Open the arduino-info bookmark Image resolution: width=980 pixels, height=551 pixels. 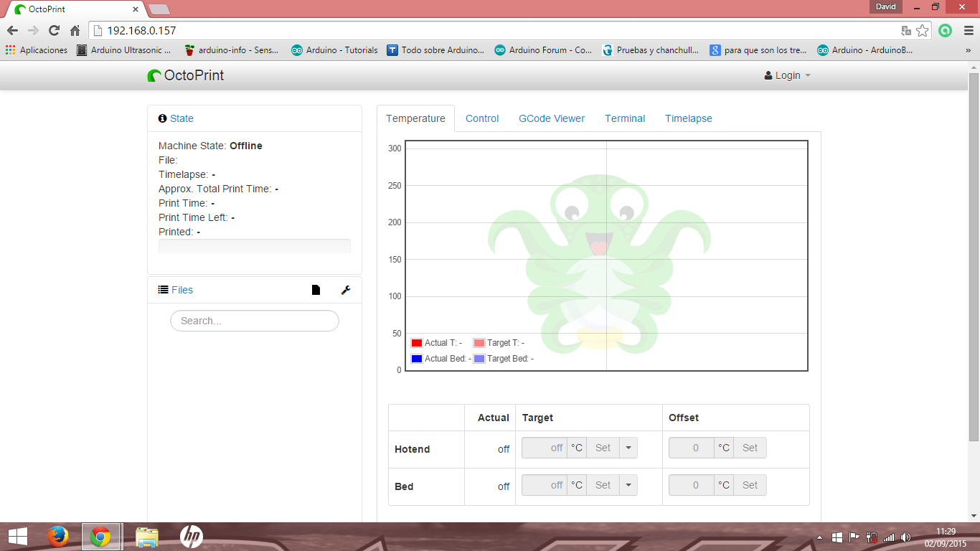click(232, 50)
